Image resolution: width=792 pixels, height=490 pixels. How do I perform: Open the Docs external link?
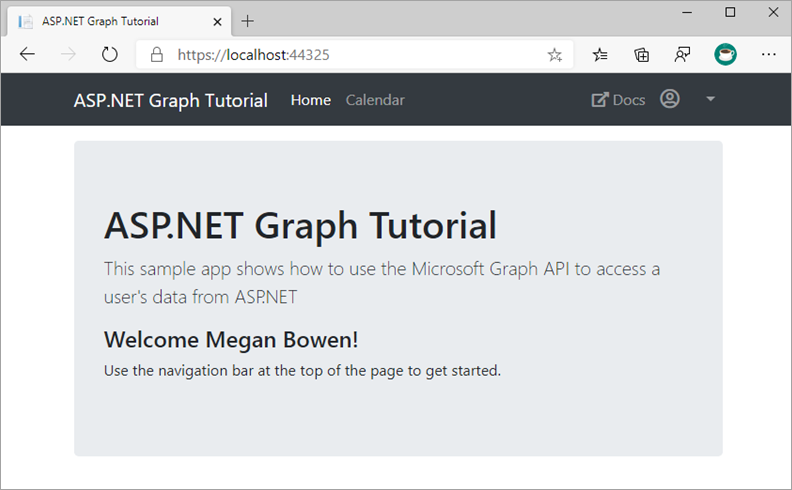pos(618,100)
